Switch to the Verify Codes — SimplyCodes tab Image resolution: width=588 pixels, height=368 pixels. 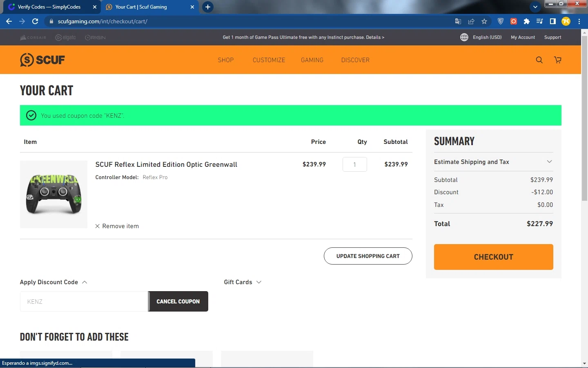53,7
